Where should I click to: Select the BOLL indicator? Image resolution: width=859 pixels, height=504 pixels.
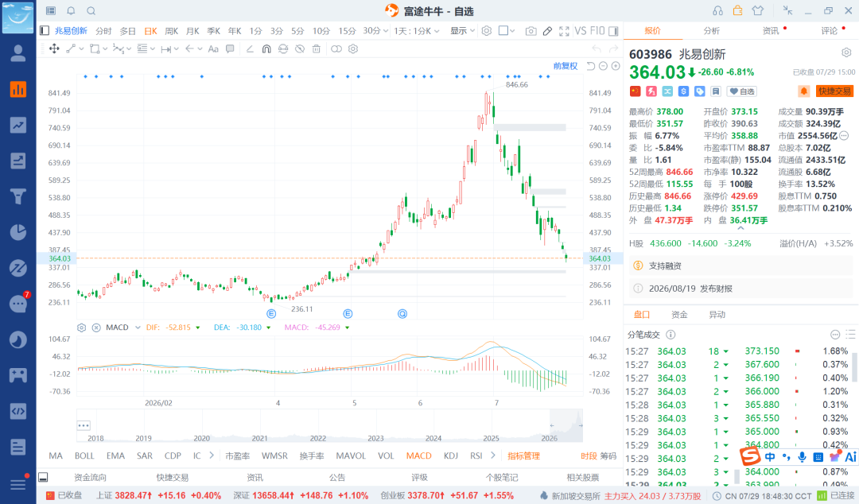[84, 456]
